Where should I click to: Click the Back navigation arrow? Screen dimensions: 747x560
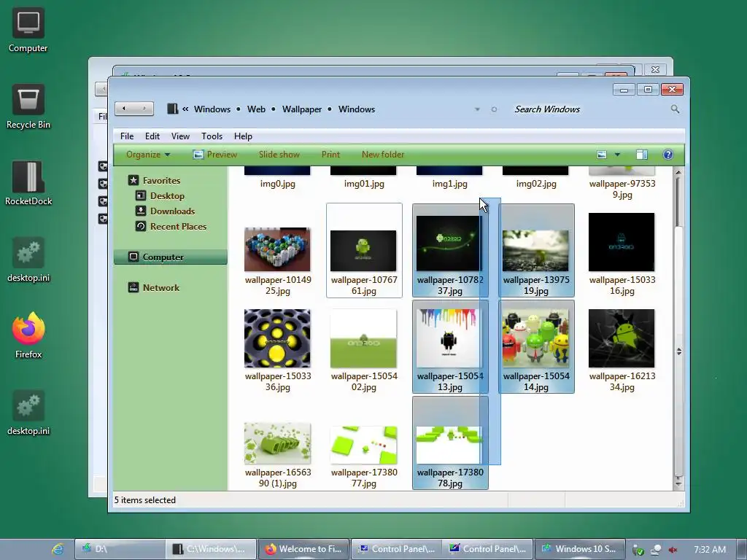pyautogui.click(x=124, y=109)
